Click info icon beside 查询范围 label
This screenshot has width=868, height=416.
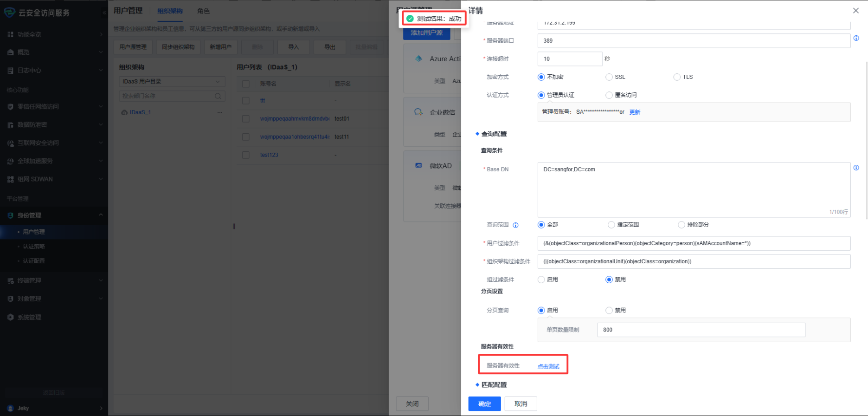click(515, 225)
